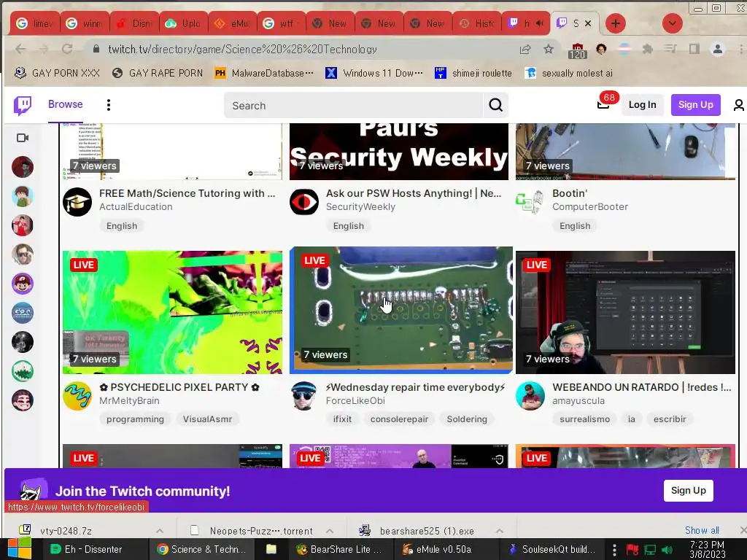Click the ActualEducation channel avatar

(x=77, y=201)
